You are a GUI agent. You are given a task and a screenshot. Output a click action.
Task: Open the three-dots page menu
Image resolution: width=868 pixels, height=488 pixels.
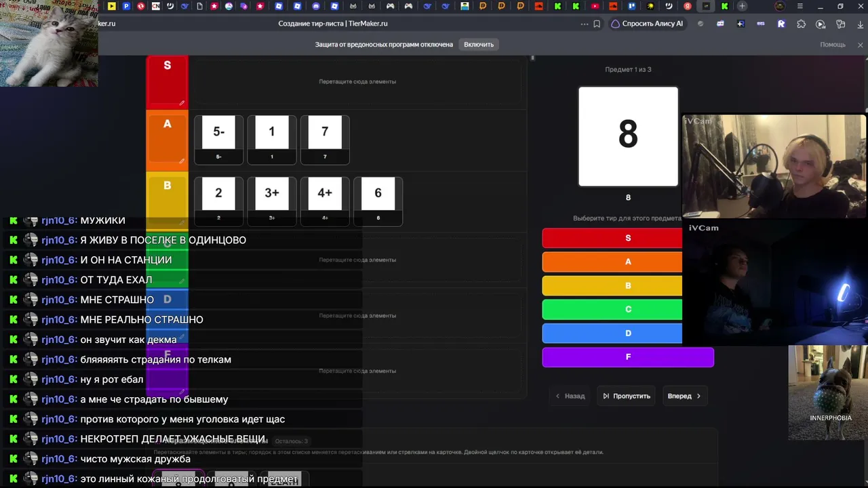[x=585, y=24]
